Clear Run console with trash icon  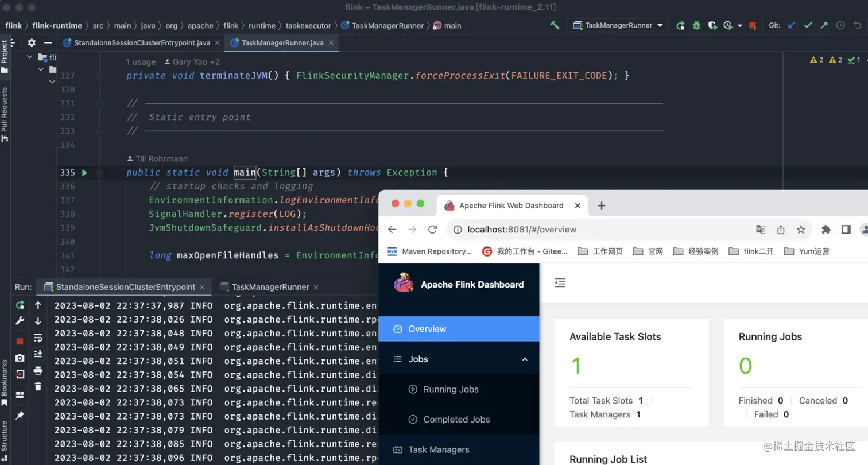(38, 386)
